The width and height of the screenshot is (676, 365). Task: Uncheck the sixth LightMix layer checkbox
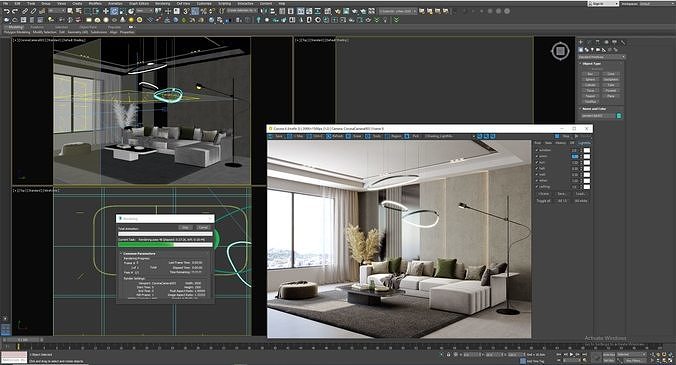point(537,181)
